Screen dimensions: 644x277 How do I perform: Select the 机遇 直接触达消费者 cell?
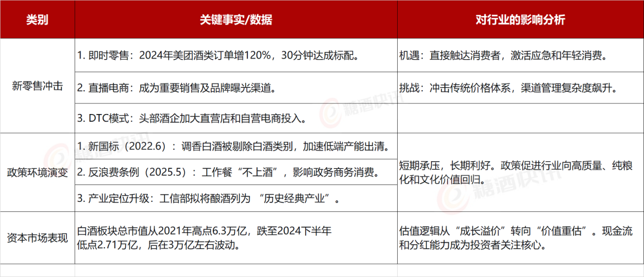[x=503, y=56]
